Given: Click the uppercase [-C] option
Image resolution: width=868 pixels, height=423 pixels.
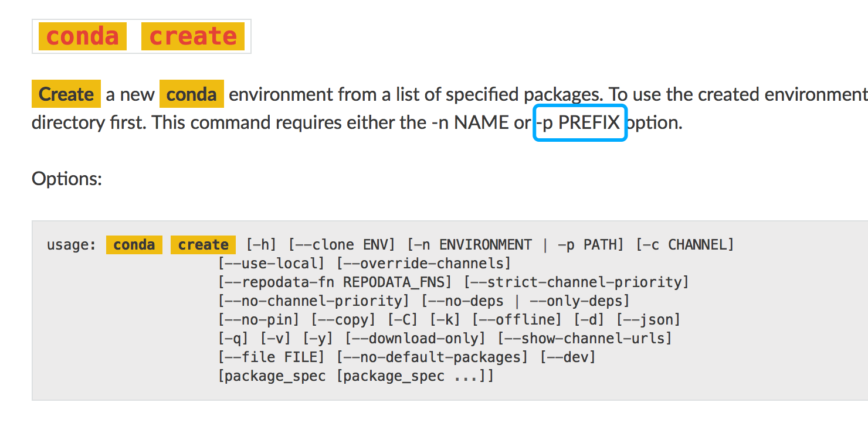Looking at the screenshot, I should click(402, 319).
